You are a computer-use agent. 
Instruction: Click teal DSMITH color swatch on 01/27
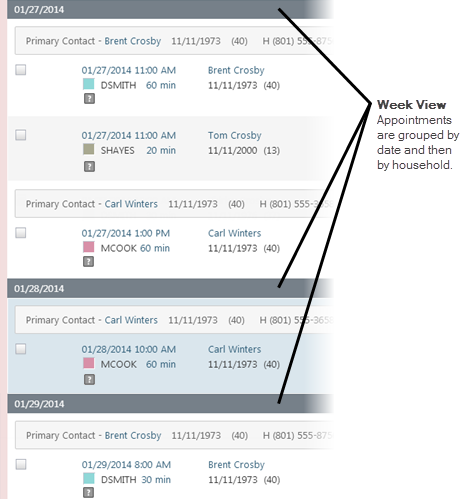[x=89, y=84]
